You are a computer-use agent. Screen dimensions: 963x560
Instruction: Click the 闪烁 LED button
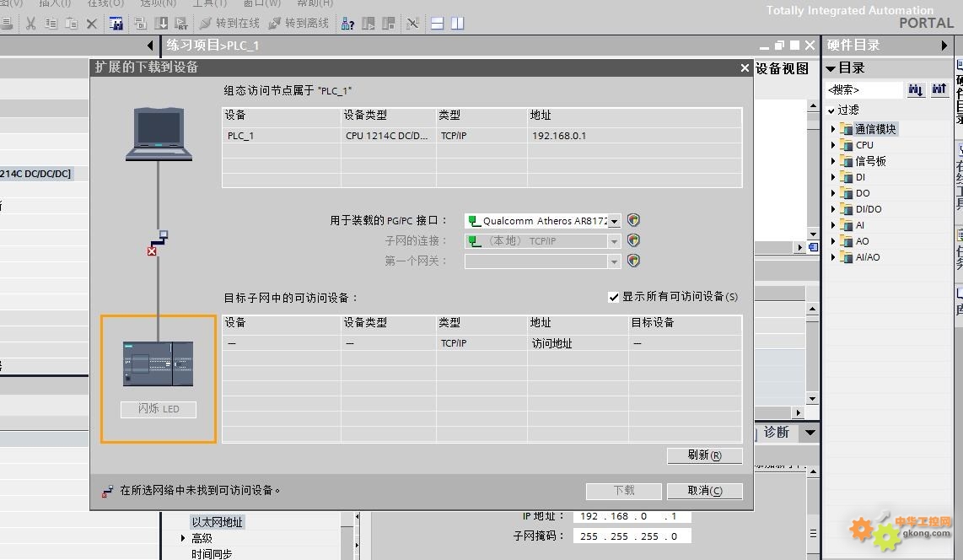(x=159, y=409)
